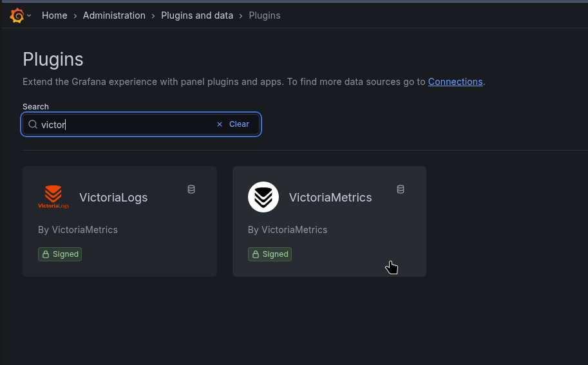
Task: Open the Administration breadcrumb
Action: pos(114,15)
